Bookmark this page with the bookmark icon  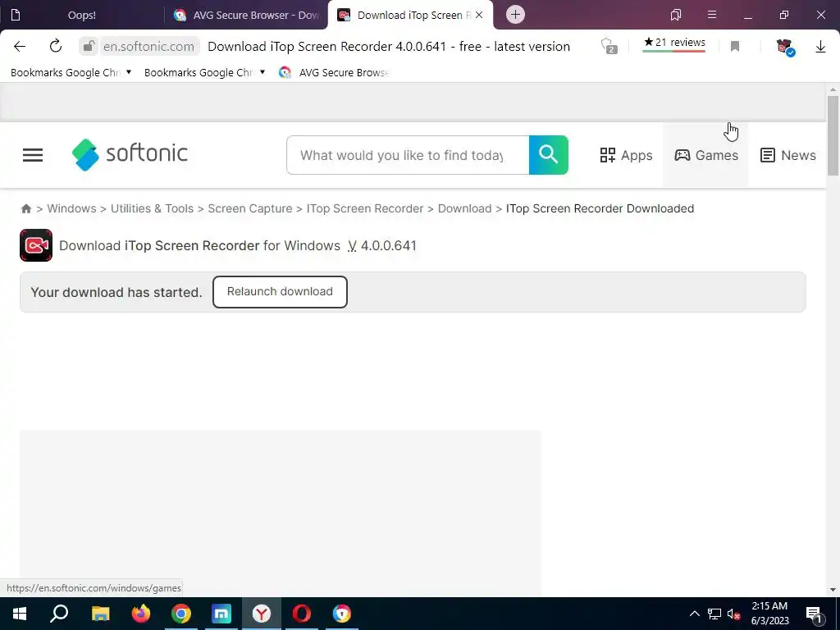coord(735,47)
